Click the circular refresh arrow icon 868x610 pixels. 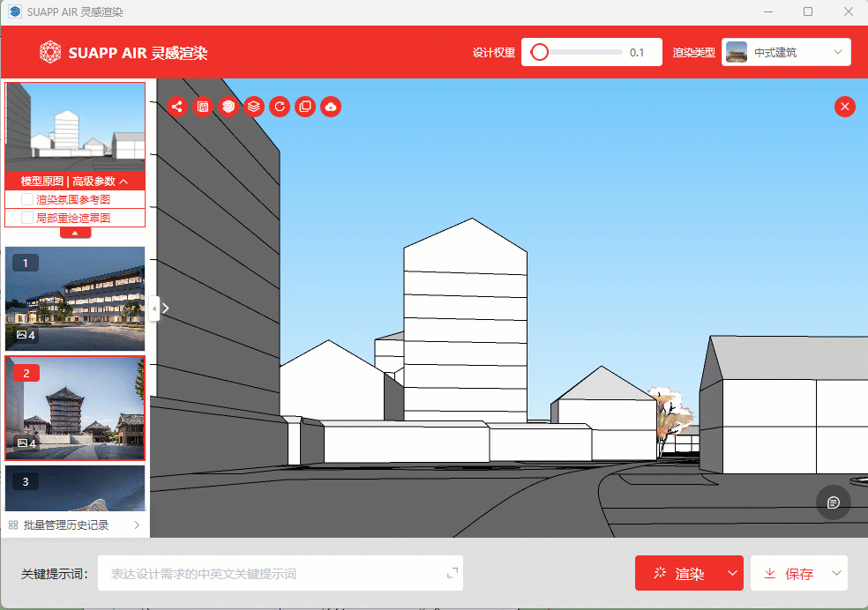(280, 106)
